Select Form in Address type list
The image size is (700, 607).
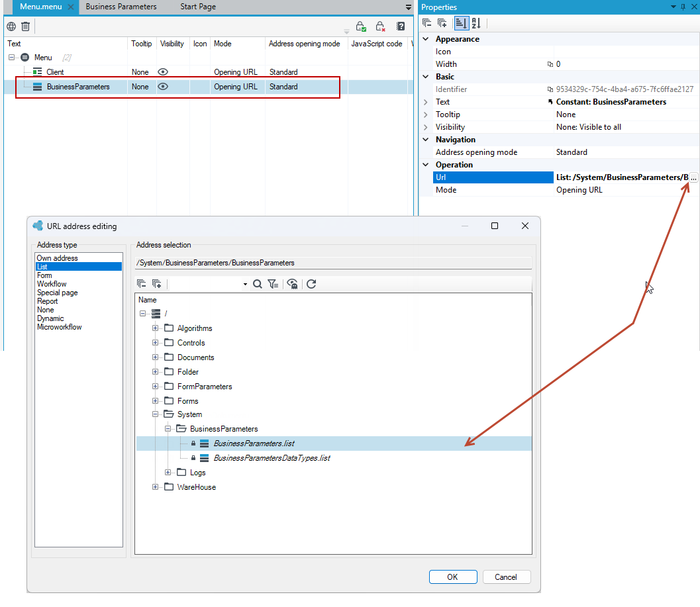[44, 275]
